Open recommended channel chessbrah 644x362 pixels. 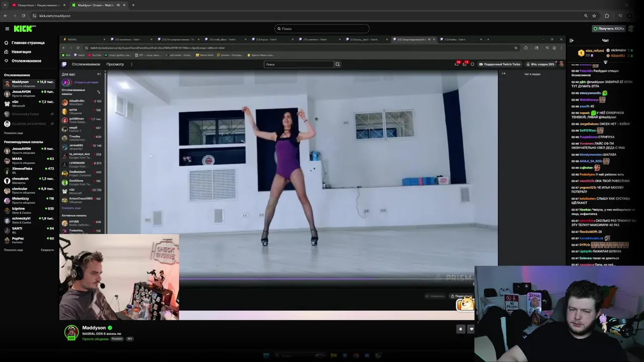tap(30, 180)
